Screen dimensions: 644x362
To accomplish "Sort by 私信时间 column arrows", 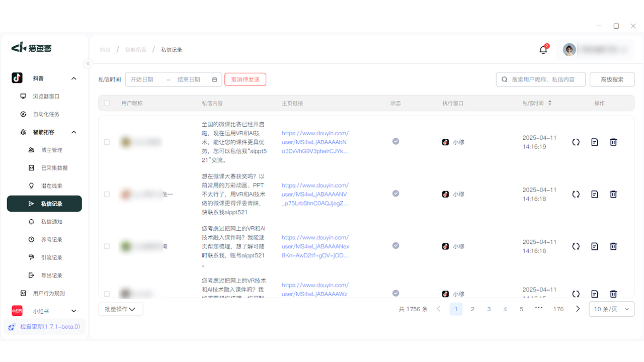I will pos(549,103).
